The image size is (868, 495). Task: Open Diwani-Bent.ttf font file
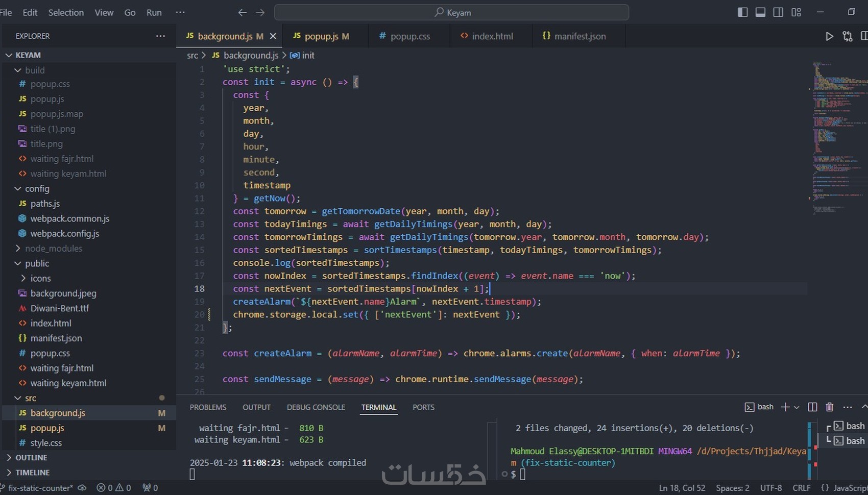pos(88,308)
